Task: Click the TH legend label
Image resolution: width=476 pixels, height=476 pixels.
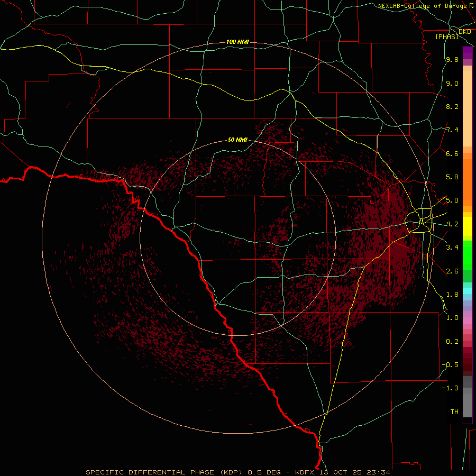Action: [x=454, y=412]
